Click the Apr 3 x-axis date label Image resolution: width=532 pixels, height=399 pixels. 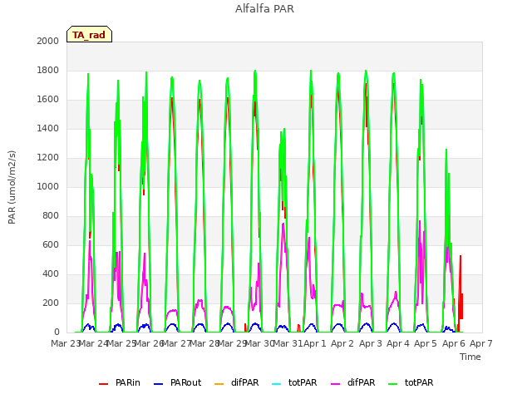(x=370, y=343)
